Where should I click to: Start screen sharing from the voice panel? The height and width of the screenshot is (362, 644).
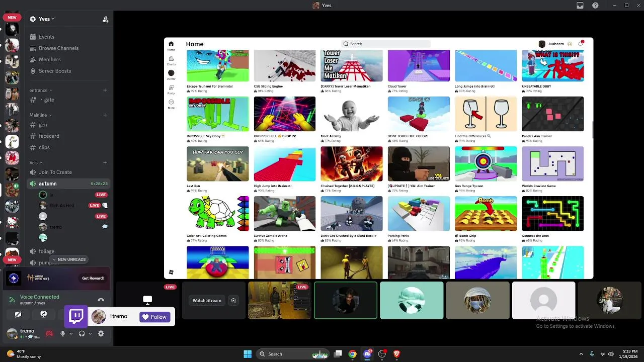tap(43, 315)
